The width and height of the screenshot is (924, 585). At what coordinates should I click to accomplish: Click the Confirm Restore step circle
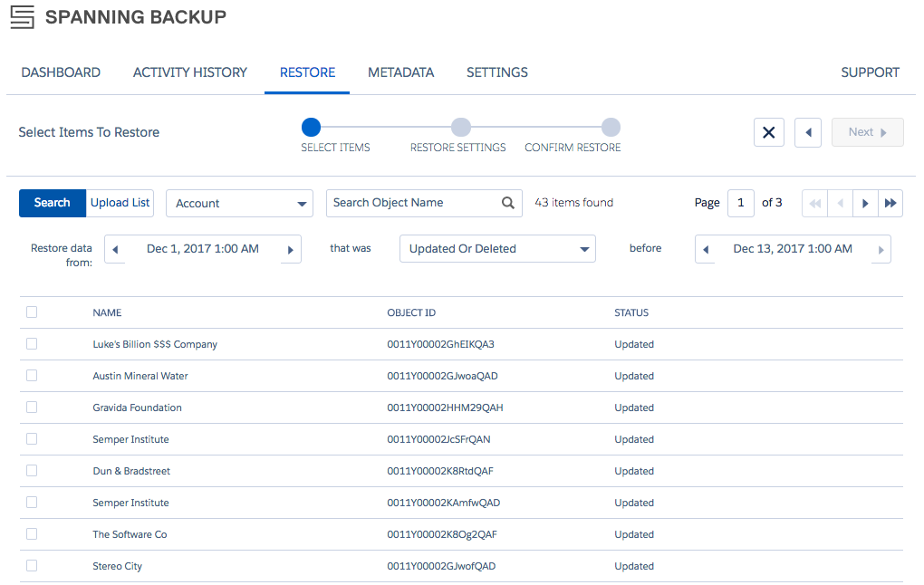pos(611,128)
